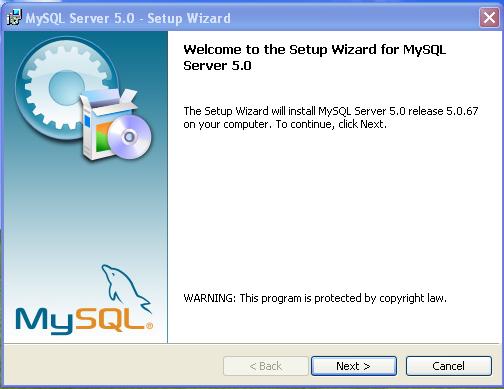Click the blue 'My' logo lettering
504x389 pixels.
pos(44,321)
